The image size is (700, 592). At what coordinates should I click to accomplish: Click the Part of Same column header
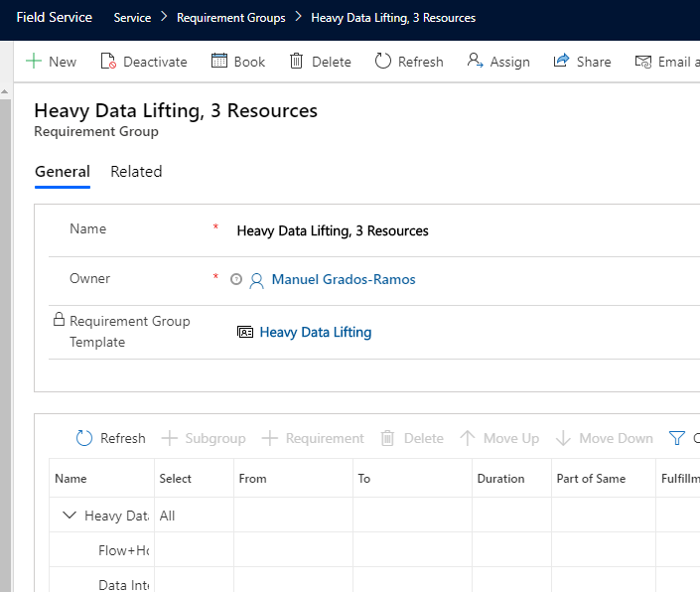(604, 478)
